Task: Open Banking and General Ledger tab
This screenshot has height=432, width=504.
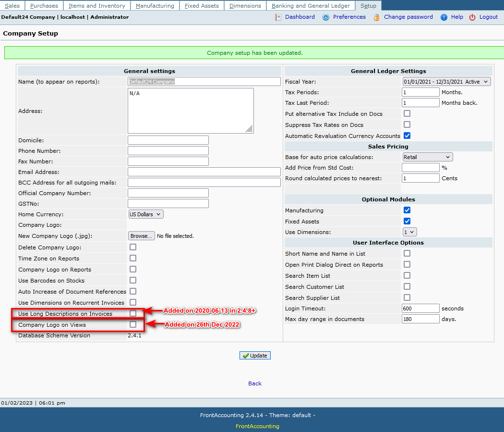Action: click(311, 6)
